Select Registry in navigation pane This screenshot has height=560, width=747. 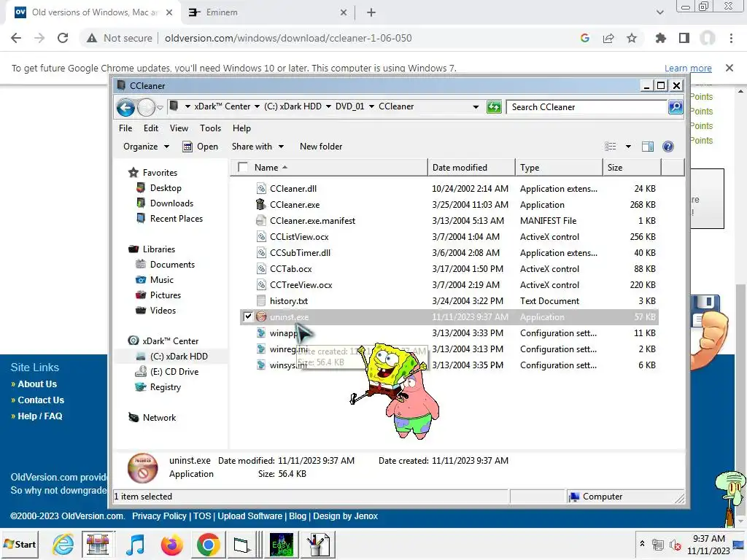click(x=166, y=387)
